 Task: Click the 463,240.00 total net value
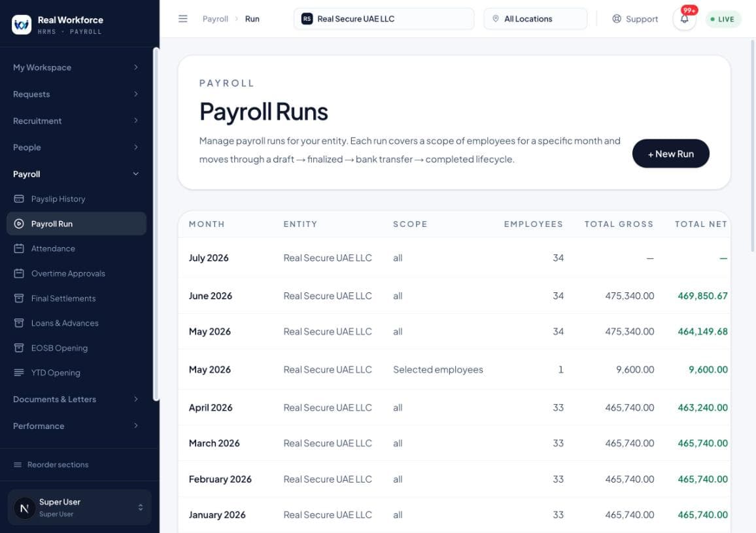pos(702,407)
